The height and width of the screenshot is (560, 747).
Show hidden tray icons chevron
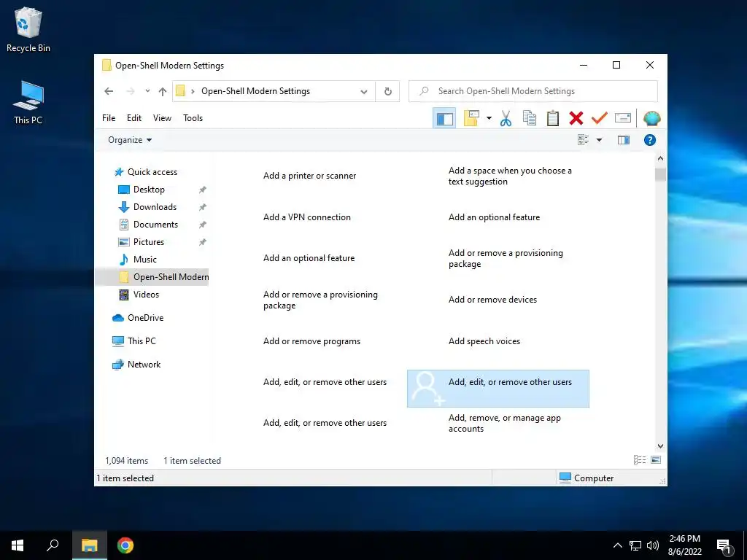[617, 545]
